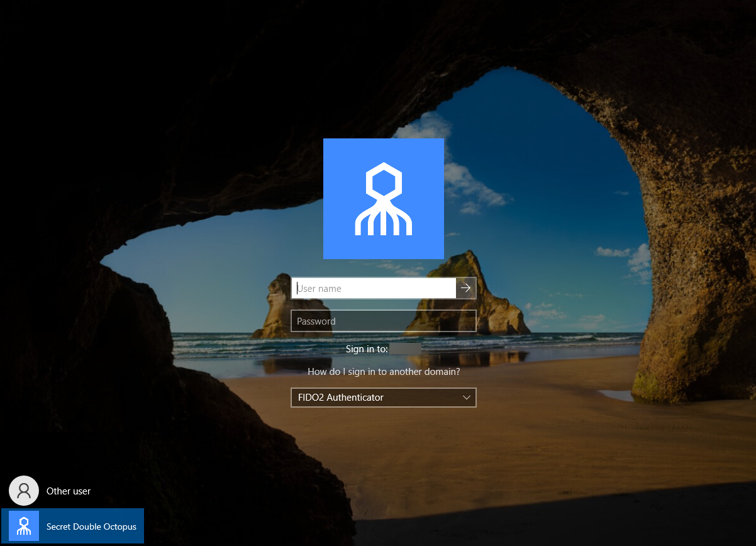Viewport: 756px width, 546px height.
Task: Submit sign-in with the arrow button
Action: point(466,288)
